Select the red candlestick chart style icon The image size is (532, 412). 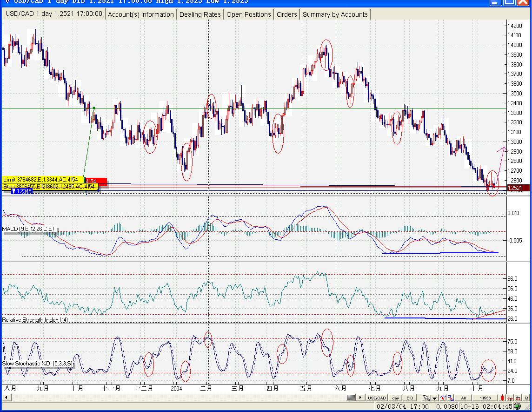[x=502, y=398]
